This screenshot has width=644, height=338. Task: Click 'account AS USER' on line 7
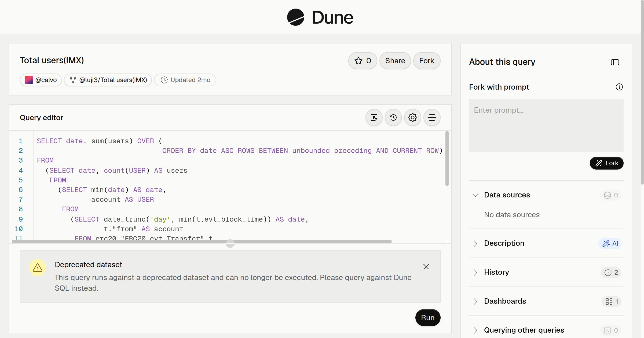tap(122, 200)
